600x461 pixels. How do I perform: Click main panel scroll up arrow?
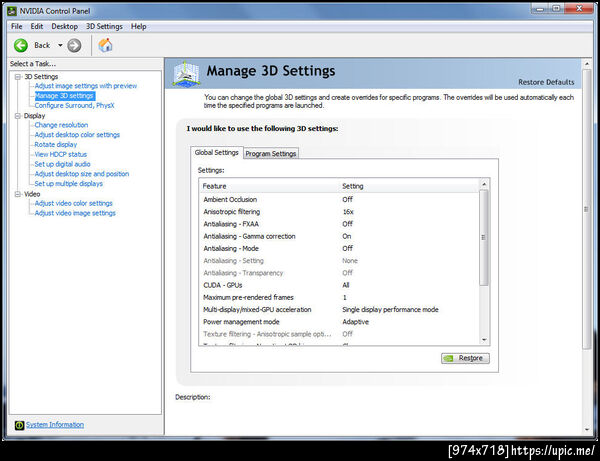[x=587, y=64]
